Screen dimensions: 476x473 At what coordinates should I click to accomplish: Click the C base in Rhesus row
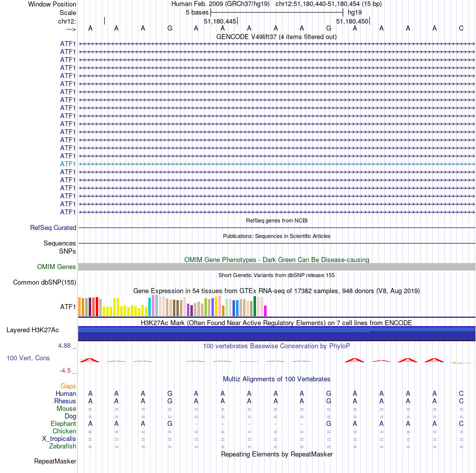[x=461, y=401]
